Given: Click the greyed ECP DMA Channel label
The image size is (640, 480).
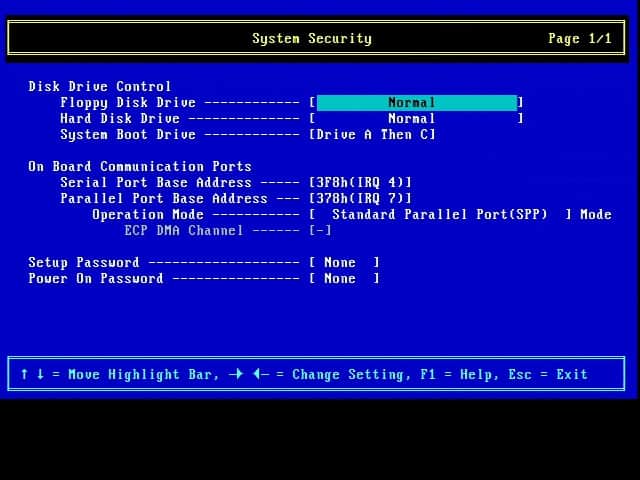Looking at the screenshot, I should coord(184,231).
